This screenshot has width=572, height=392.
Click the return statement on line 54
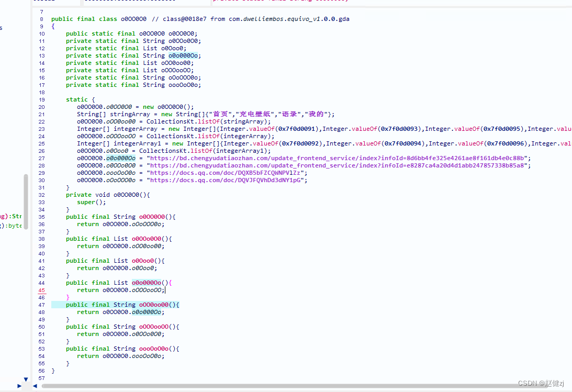121,356
